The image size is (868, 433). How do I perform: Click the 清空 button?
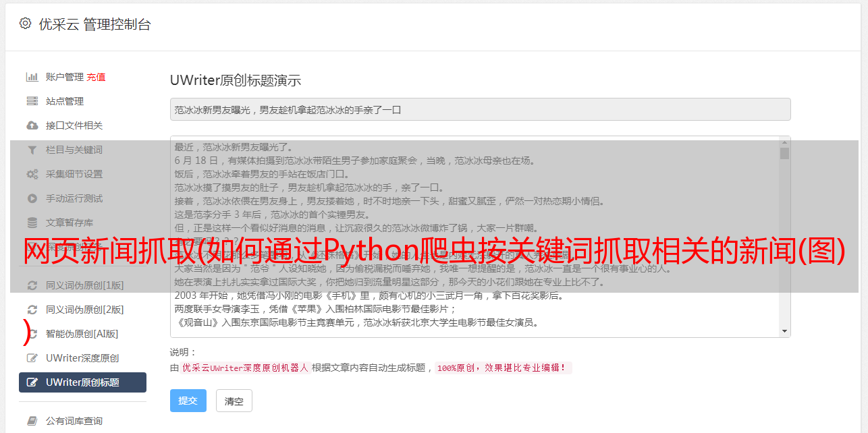tap(234, 401)
